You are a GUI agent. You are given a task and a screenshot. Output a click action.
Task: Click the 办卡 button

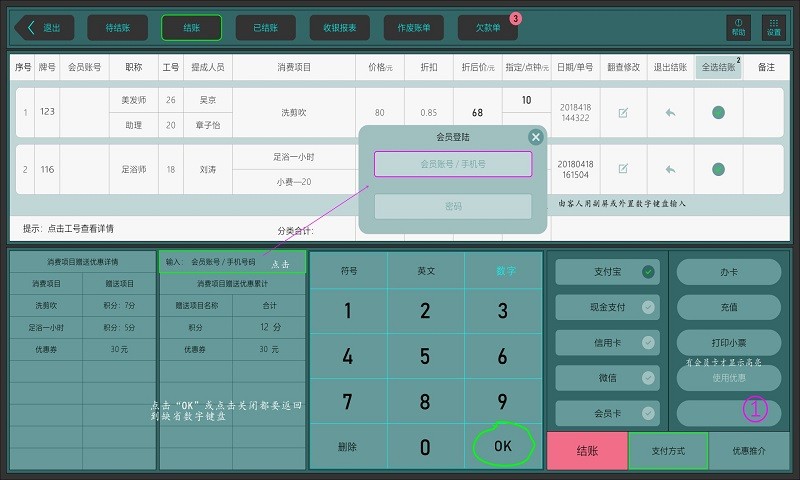tap(729, 272)
